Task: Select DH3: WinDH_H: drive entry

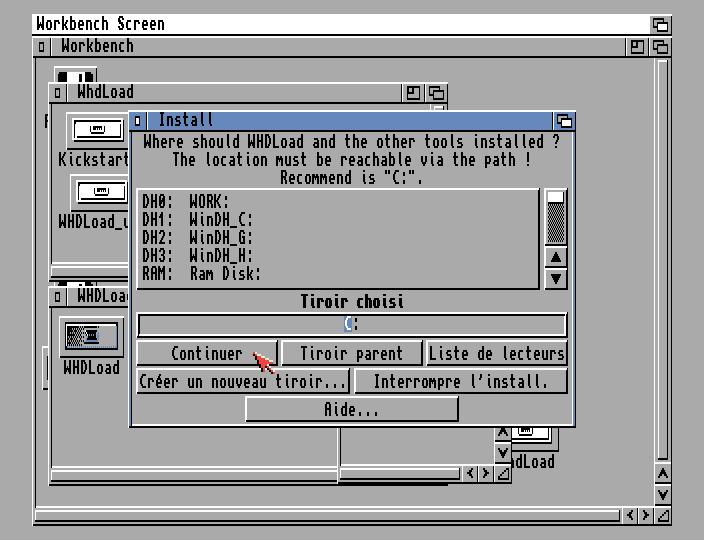Action: pyautogui.click(x=338, y=255)
